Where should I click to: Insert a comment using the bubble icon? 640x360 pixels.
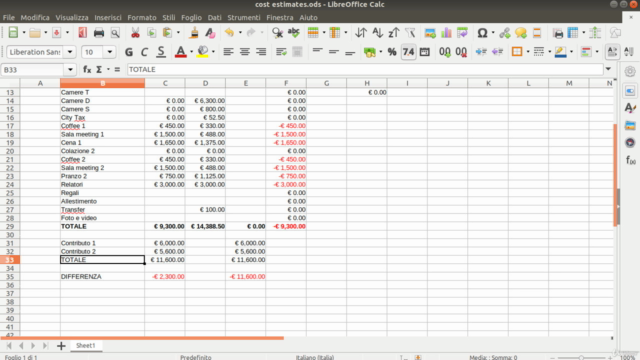[521, 33]
